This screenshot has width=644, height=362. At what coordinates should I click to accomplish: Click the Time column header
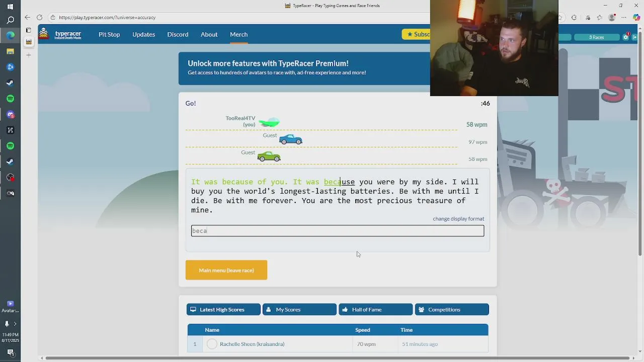point(407,330)
